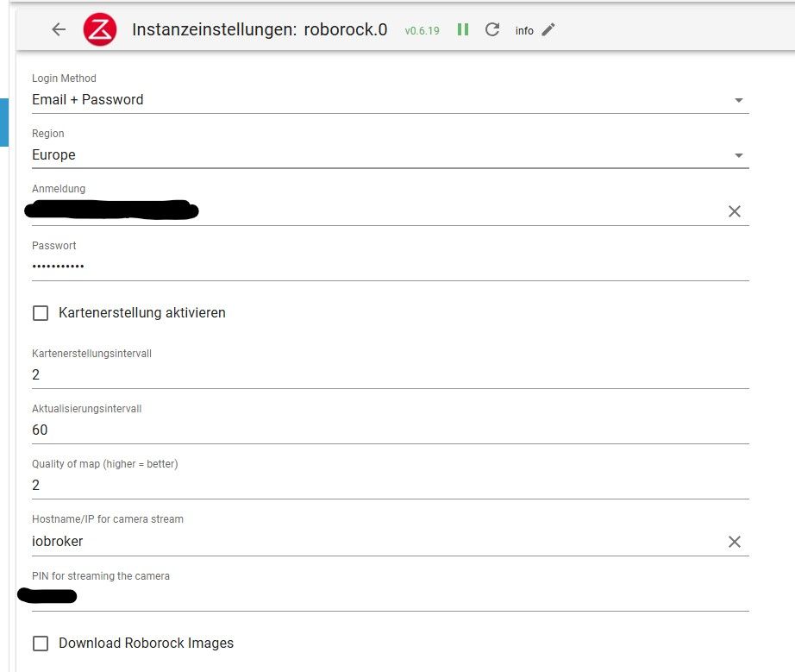The height and width of the screenshot is (672, 795).
Task: Click the Download Roborock Images label text
Action: tap(146, 643)
